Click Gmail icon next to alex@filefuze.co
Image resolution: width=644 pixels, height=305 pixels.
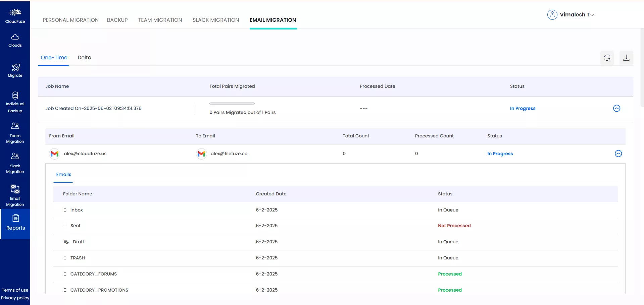coord(201,154)
